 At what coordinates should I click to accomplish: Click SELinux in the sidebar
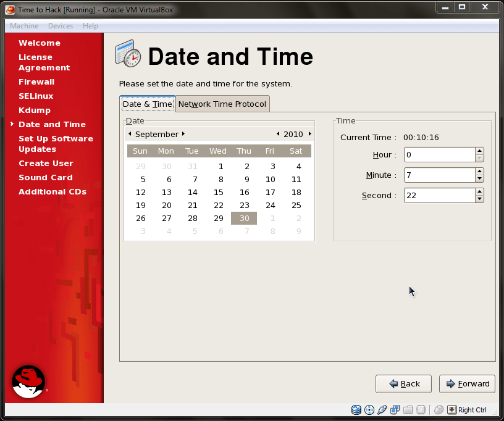(x=36, y=96)
